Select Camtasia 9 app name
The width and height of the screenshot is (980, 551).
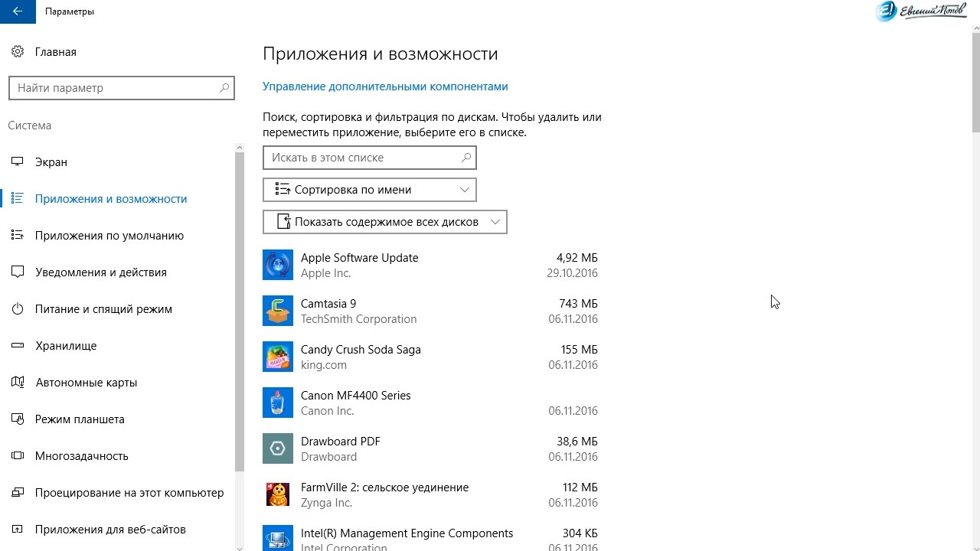point(328,304)
